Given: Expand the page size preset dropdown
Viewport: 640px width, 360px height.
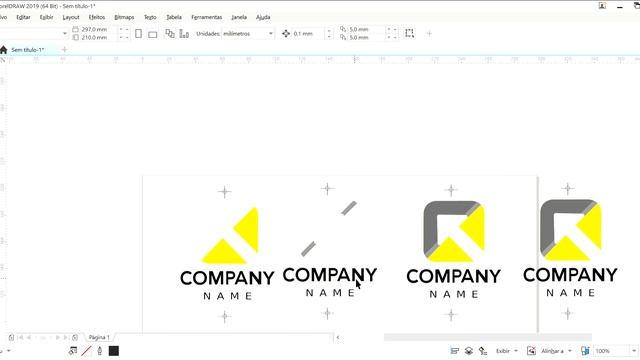Looking at the screenshot, I should pyautogui.click(x=64, y=33).
